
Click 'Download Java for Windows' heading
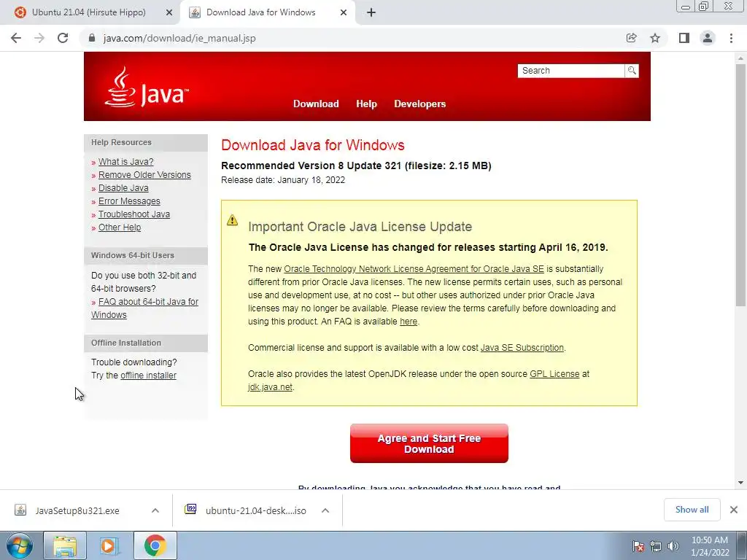click(x=312, y=145)
